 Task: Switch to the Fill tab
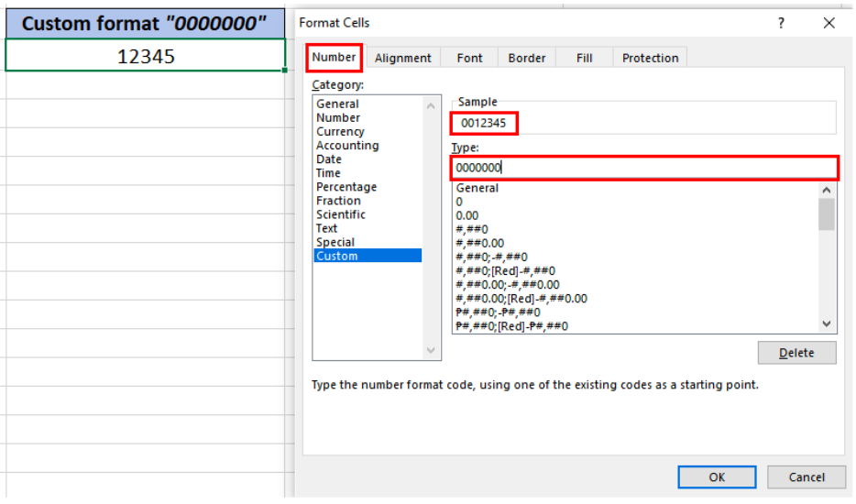pyautogui.click(x=584, y=58)
